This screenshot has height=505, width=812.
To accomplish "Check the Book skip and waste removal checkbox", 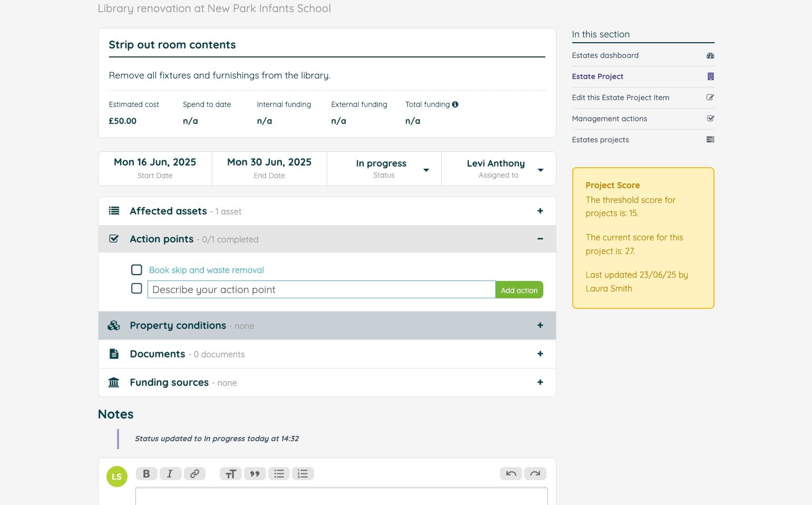I will [x=136, y=270].
